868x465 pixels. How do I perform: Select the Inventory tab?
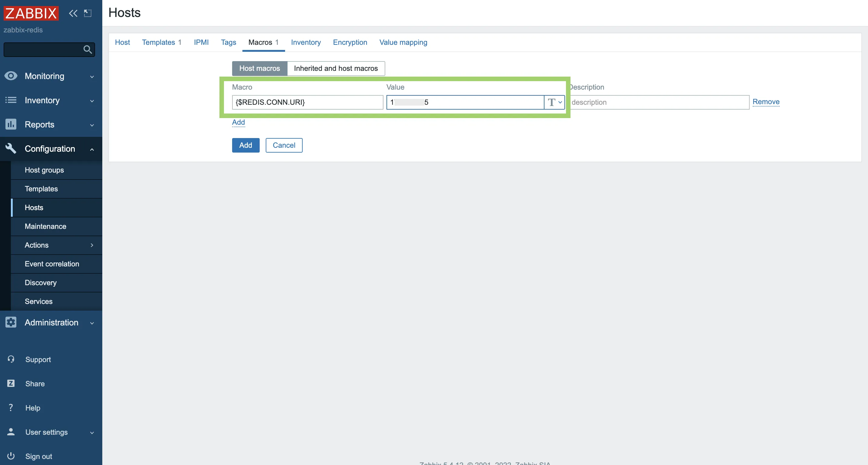(306, 42)
